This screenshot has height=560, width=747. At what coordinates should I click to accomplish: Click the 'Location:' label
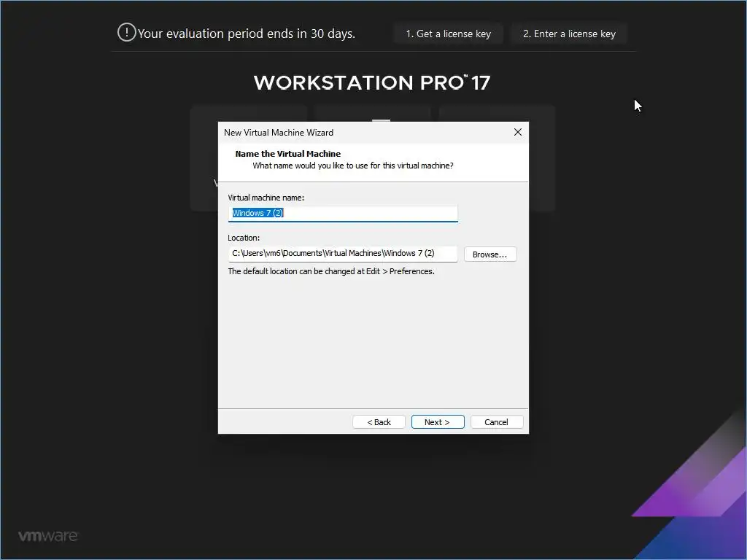[244, 238]
